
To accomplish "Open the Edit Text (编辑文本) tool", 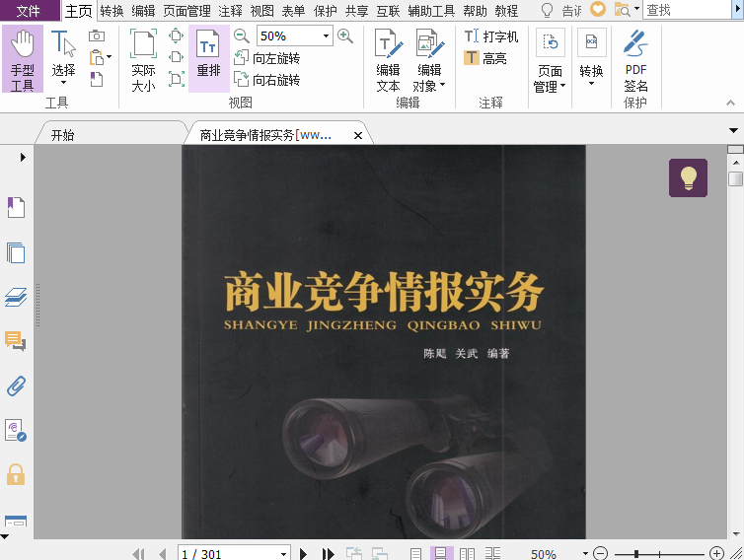I will click(388, 60).
